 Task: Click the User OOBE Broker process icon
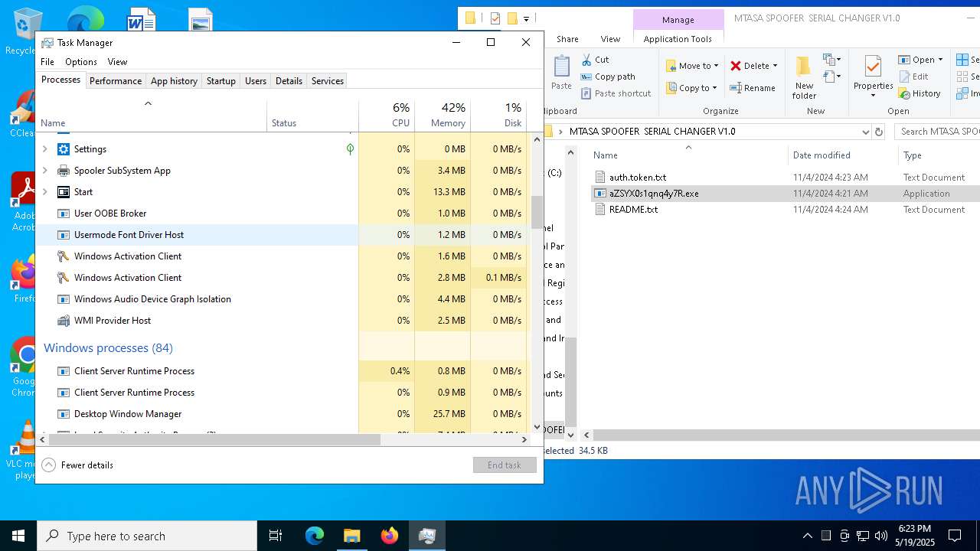[64, 214]
